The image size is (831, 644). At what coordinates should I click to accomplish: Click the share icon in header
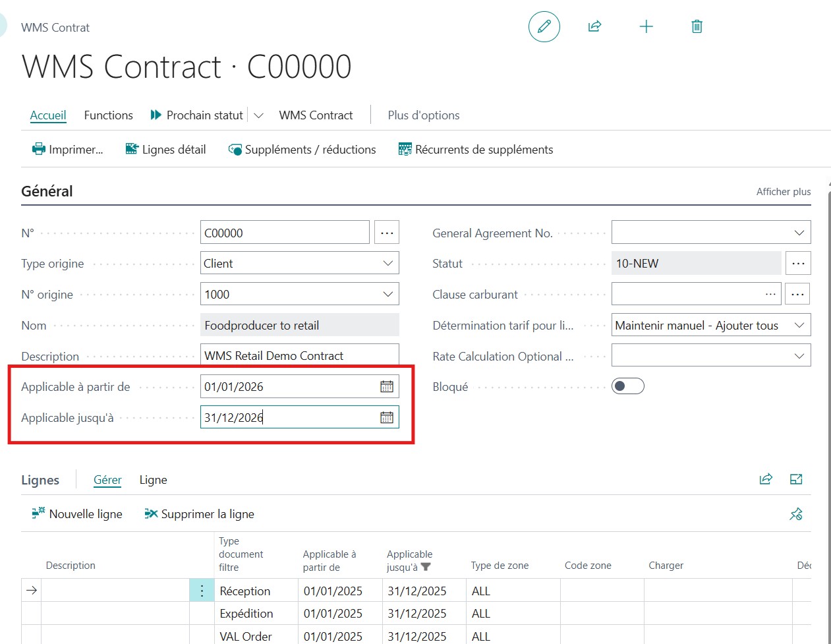click(x=594, y=26)
